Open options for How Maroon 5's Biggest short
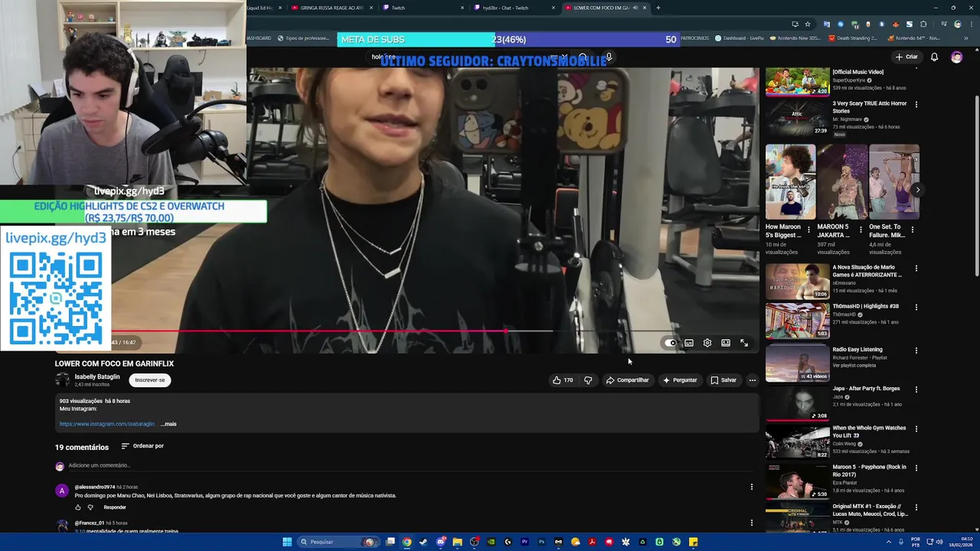This screenshot has width=980, height=551. pyautogui.click(x=809, y=229)
